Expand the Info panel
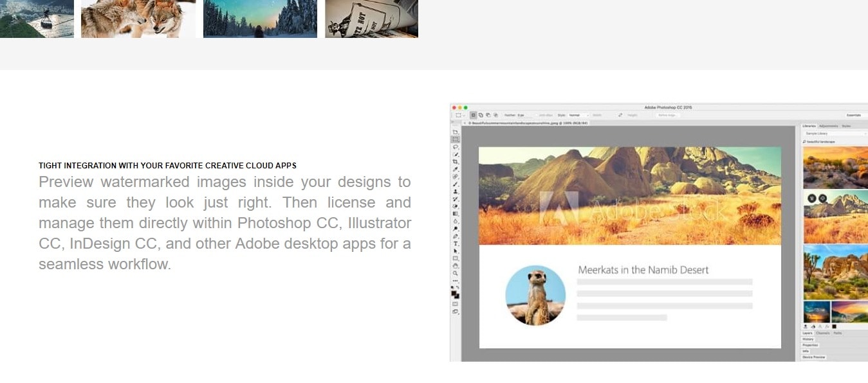This screenshot has height=383, width=868. [x=806, y=351]
